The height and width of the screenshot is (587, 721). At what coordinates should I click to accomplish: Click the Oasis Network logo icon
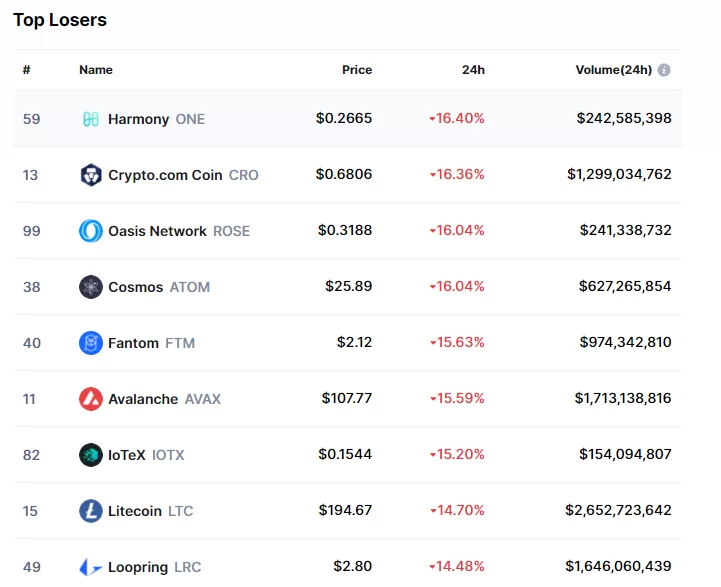point(91,231)
